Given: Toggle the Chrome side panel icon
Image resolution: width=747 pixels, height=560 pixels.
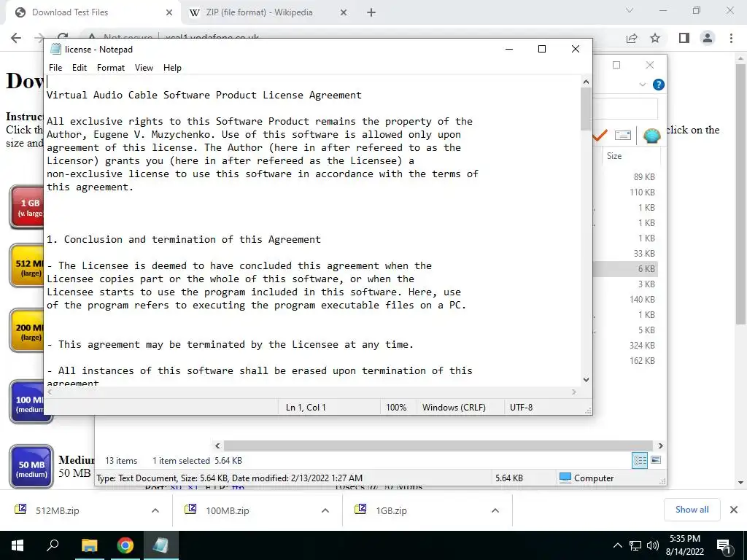Looking at the screenshot, I should point(684,38).
